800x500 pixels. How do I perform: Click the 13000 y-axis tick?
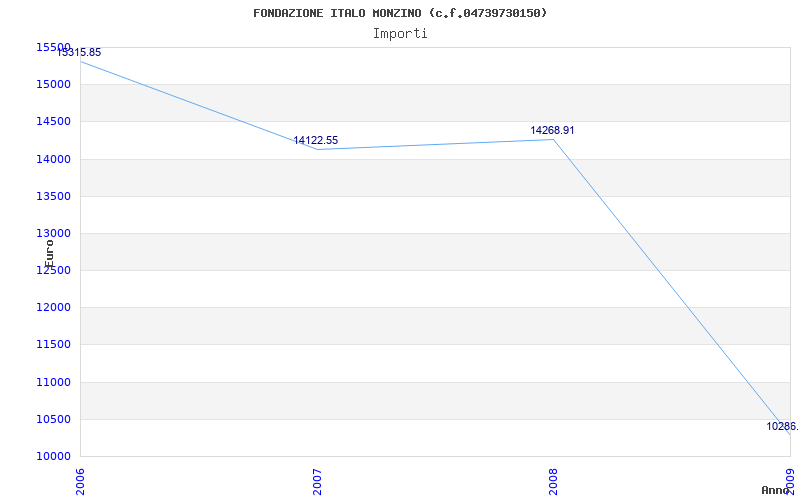(53, 234)
